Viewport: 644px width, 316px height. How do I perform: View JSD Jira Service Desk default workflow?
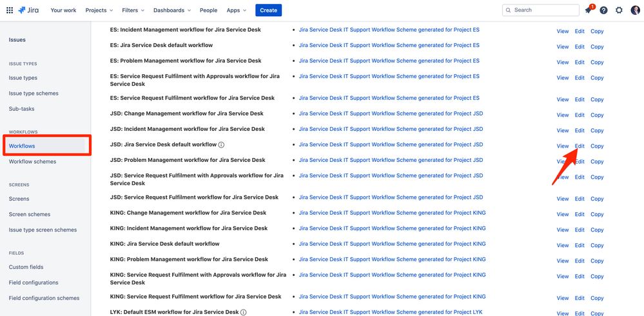(563, 146)
